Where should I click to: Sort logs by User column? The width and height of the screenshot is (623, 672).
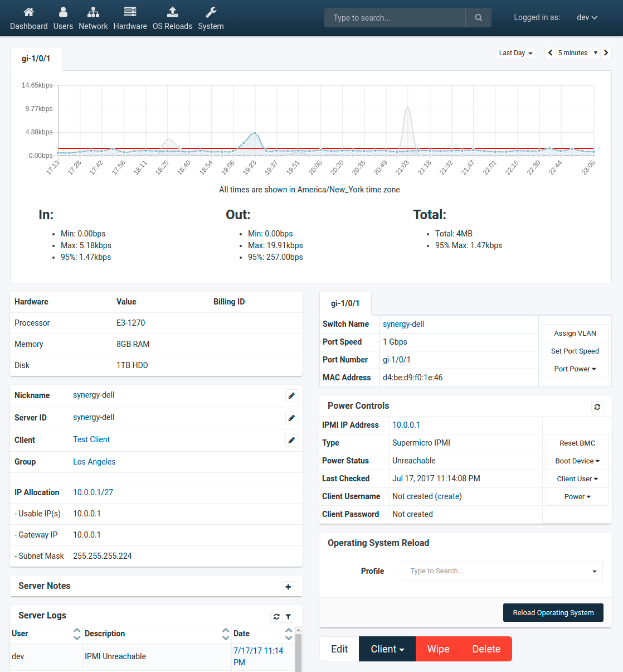click(x=77, y=634)
